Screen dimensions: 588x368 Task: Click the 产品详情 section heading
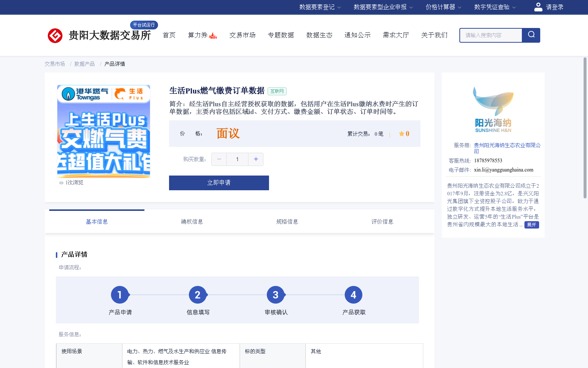pyautogui.click(x=74, y=255)
